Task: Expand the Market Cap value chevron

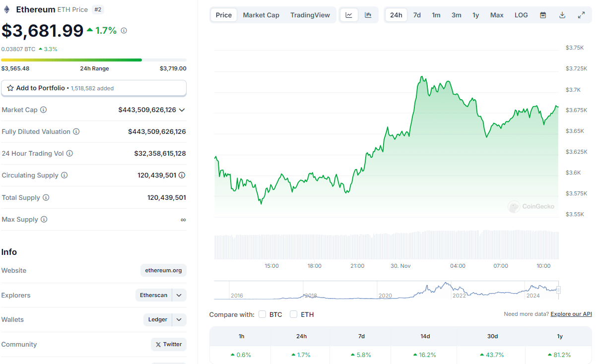Action: (182, 110)
